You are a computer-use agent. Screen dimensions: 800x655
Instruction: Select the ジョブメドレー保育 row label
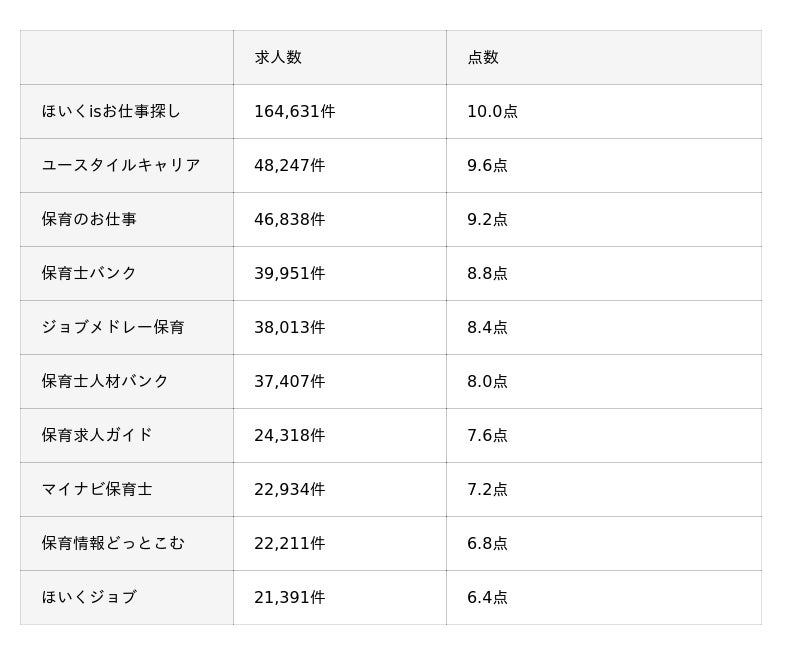(x=113, y=328)
